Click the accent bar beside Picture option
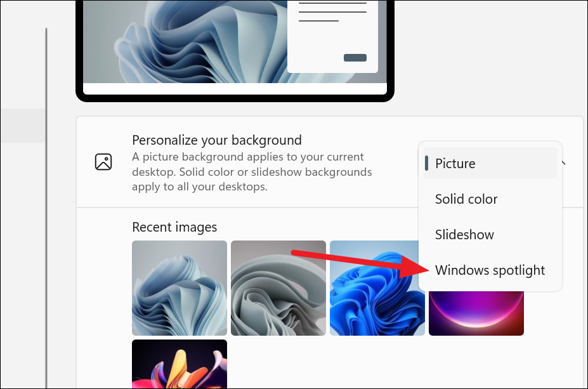 point(426,163)
